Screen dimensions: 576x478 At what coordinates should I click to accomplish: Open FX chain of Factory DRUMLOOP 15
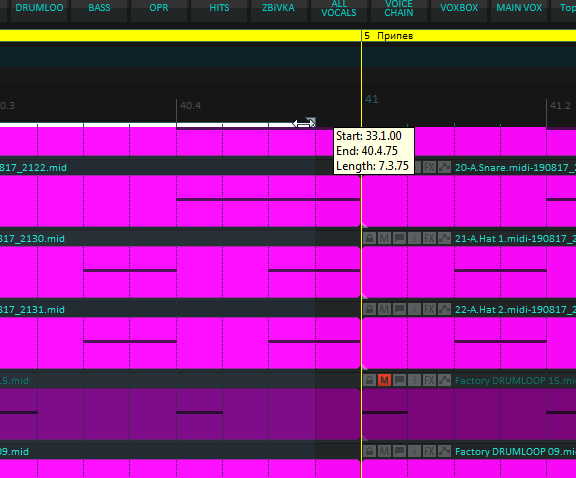click(429, 380)
